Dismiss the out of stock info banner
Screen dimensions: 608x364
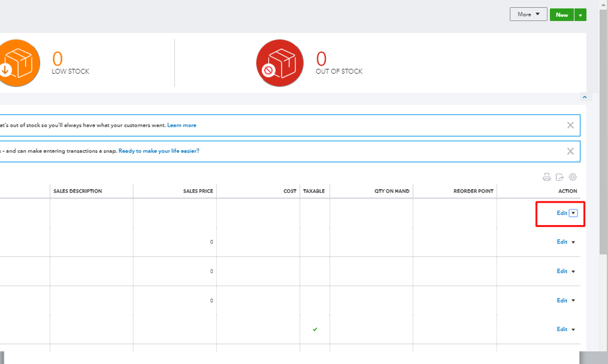tap(570, 125)
